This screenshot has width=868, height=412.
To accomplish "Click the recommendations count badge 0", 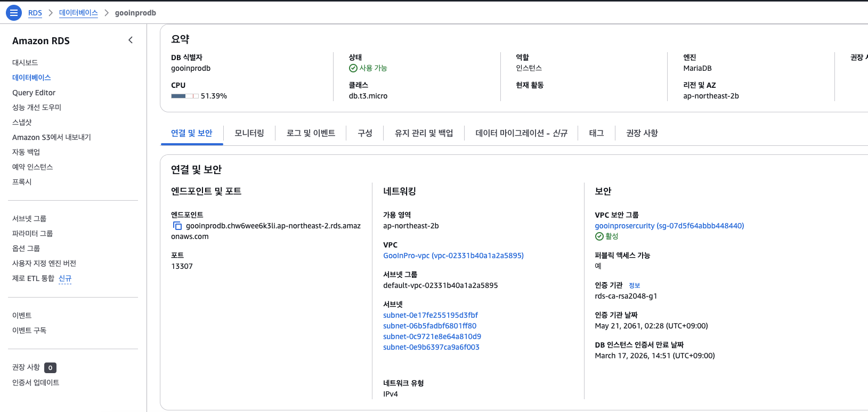I will (x=51, y=368).
